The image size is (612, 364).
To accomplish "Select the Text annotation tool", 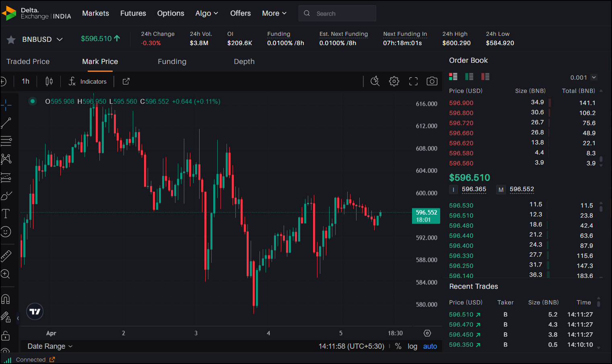I will pos(6,214).
